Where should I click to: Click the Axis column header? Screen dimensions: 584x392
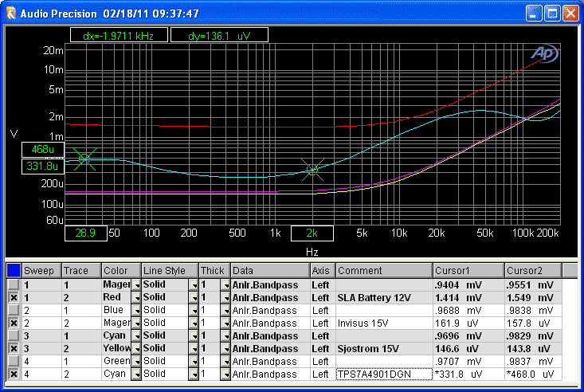tap(323, 271)
